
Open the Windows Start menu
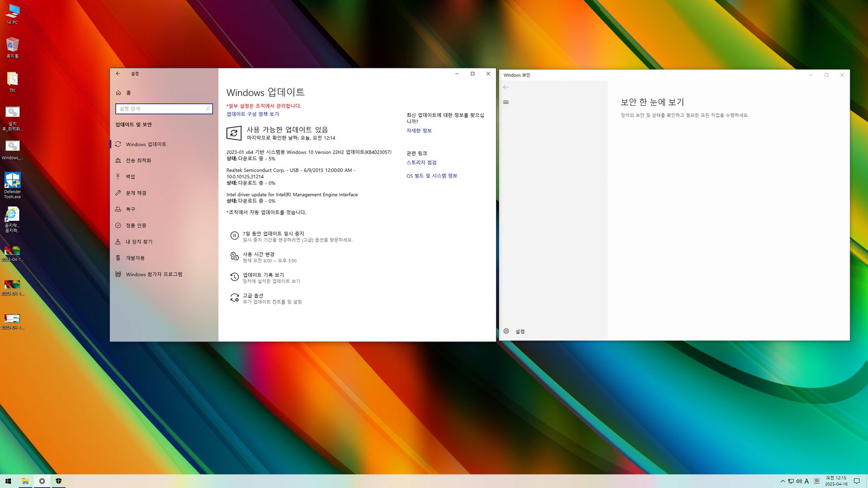(8, 481)
